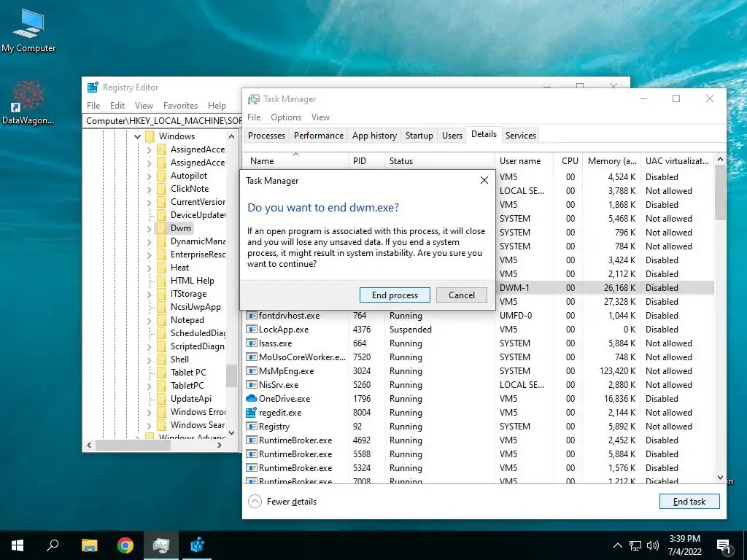Select the LockApp.exe process row

[479, 330]
